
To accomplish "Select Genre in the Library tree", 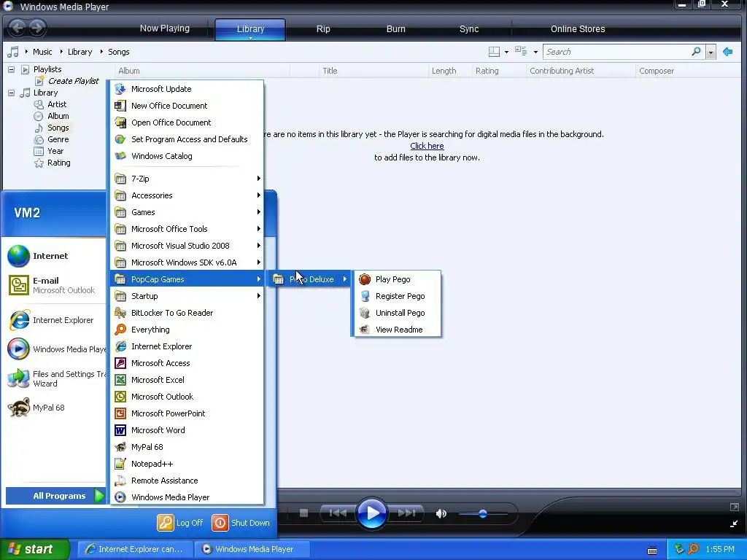I will click(x=58, y=139).
